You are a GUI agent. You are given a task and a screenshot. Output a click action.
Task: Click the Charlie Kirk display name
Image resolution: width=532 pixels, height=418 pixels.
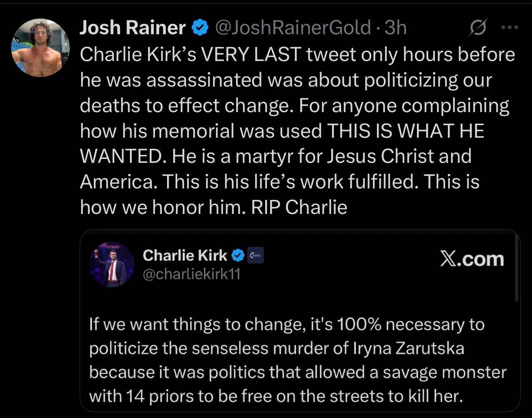click(184, 256)
